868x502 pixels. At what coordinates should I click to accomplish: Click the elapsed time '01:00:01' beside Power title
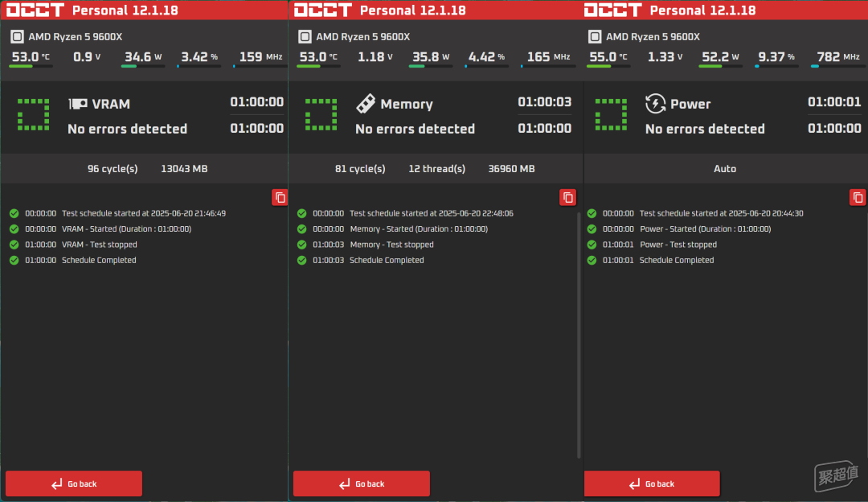834,102
